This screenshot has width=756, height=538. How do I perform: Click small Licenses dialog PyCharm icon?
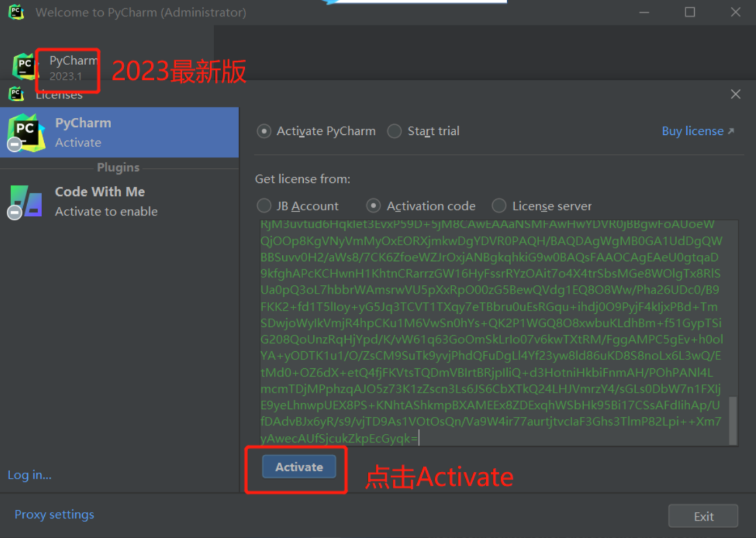click(16, 93)
